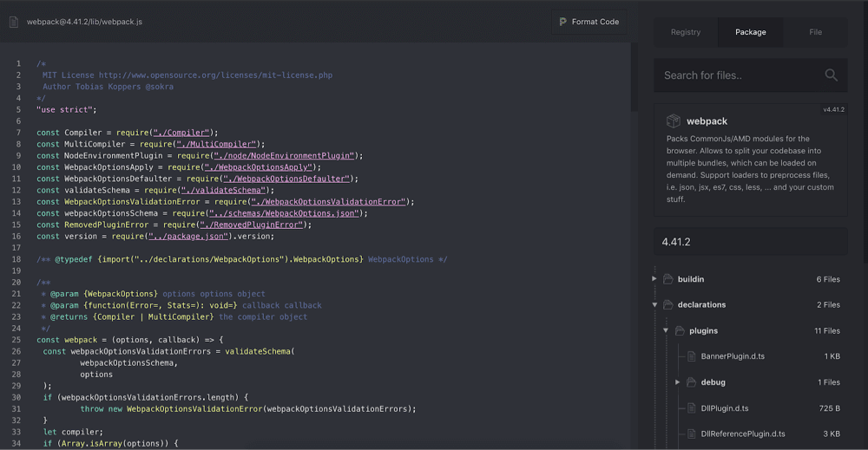This screenshot has height=450, width=868.
Task: Follow the "./WebpackOptionsValidationError" require link
Action: [x=328, y=202]
